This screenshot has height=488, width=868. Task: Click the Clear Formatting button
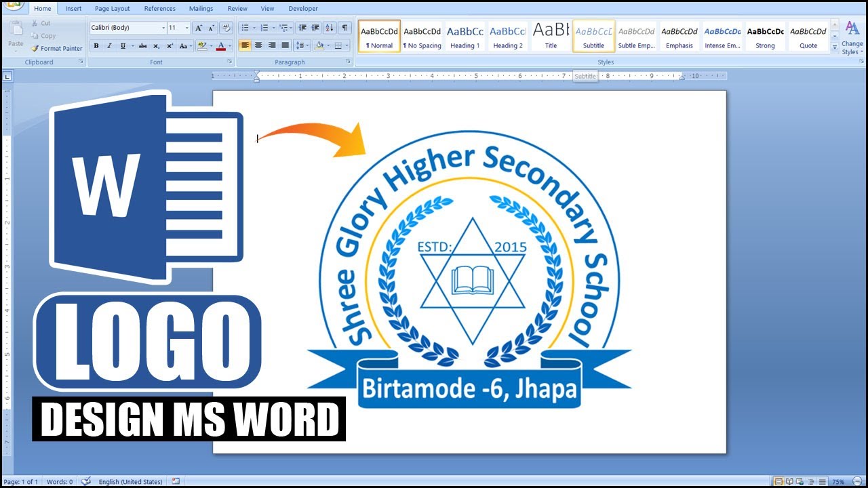[x=226, y=28]
